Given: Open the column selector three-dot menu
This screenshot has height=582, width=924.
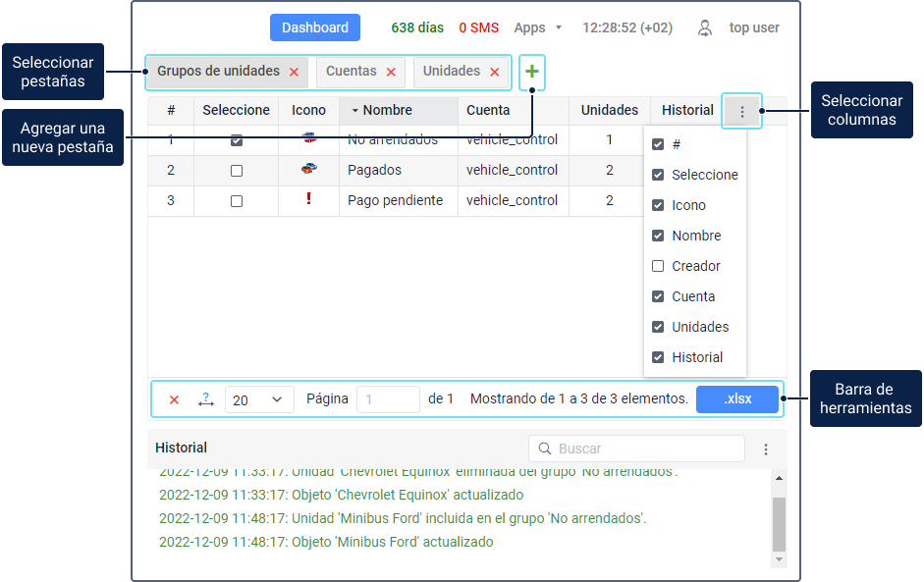Looking at the screenshot, I should point(742,111).
